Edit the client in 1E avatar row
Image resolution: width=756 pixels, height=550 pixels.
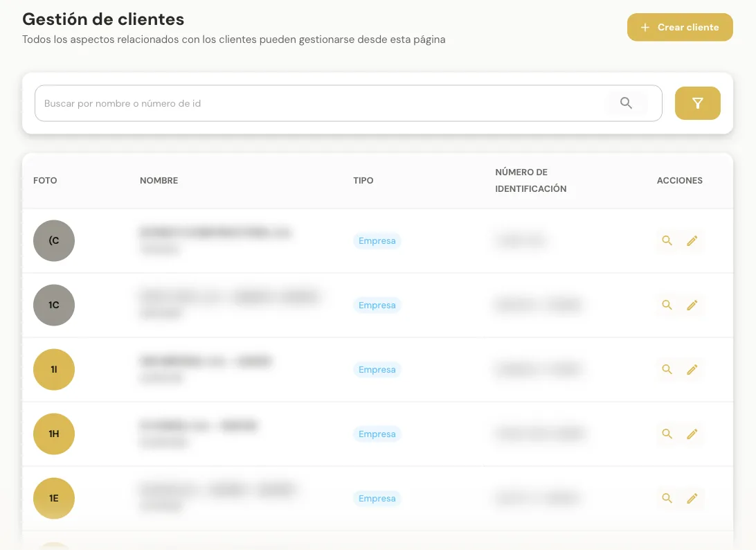(x=692, y=498)
